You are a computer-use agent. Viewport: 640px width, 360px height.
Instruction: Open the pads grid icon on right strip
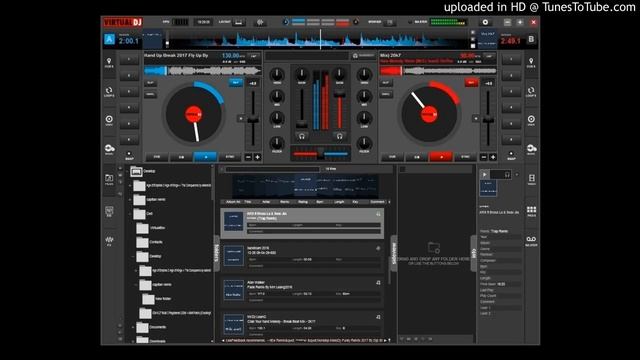(531, 211)
